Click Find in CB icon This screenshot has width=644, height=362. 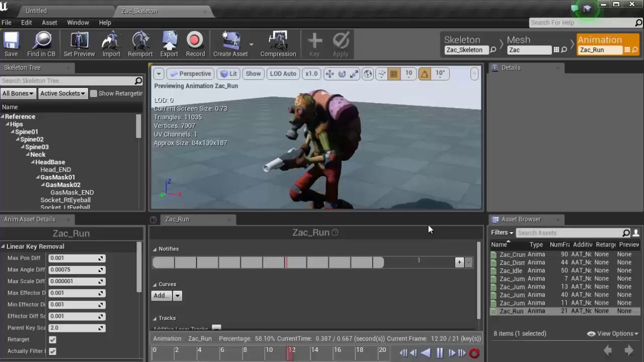coord(41,44)
